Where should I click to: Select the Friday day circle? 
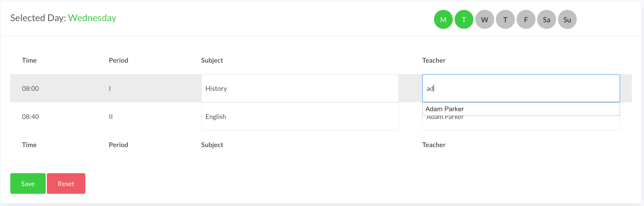pyautogui.click(x=526, y=19)
